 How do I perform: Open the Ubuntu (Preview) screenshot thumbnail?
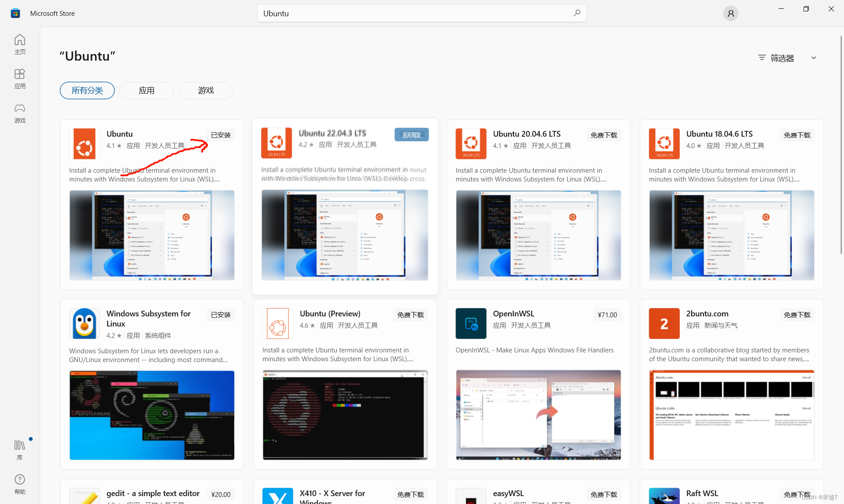tap(345, 415)
